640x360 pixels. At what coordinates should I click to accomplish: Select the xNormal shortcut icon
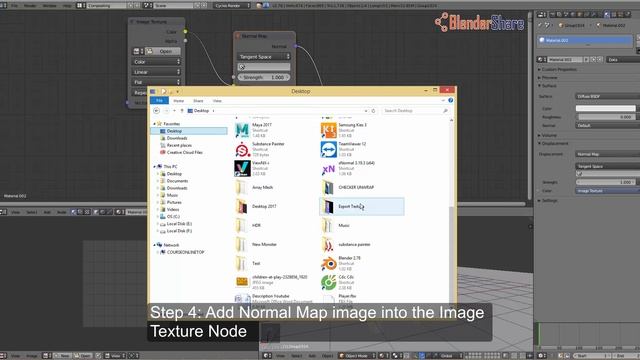[329, 169]
